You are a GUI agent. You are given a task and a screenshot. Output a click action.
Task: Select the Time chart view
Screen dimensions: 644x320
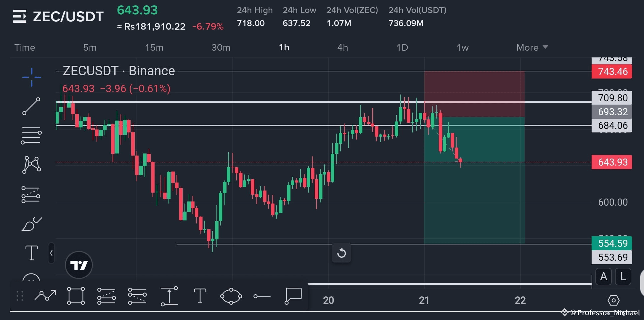[x=25, y=47]
